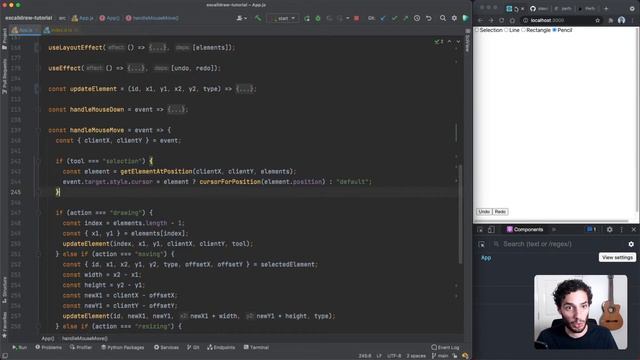The height and width of the screenshot is (360, 640).
Task: Open Search Everywhere magnifier in the IDE
Action: coord(443,18)
